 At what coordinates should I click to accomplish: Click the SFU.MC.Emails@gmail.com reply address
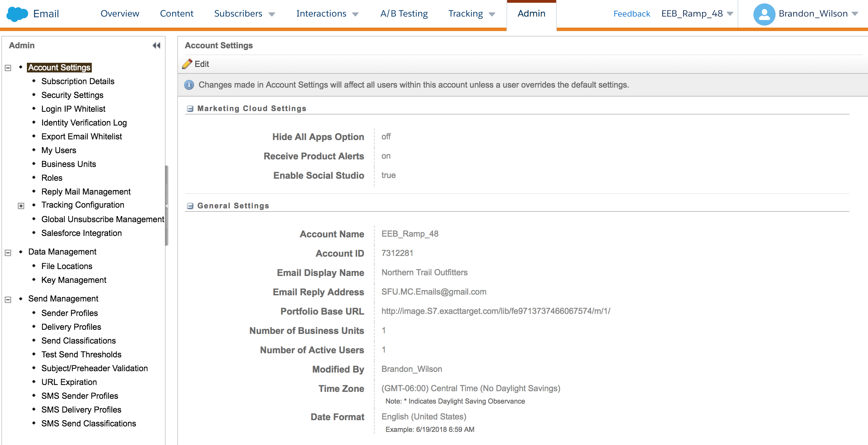pos(434,292)
